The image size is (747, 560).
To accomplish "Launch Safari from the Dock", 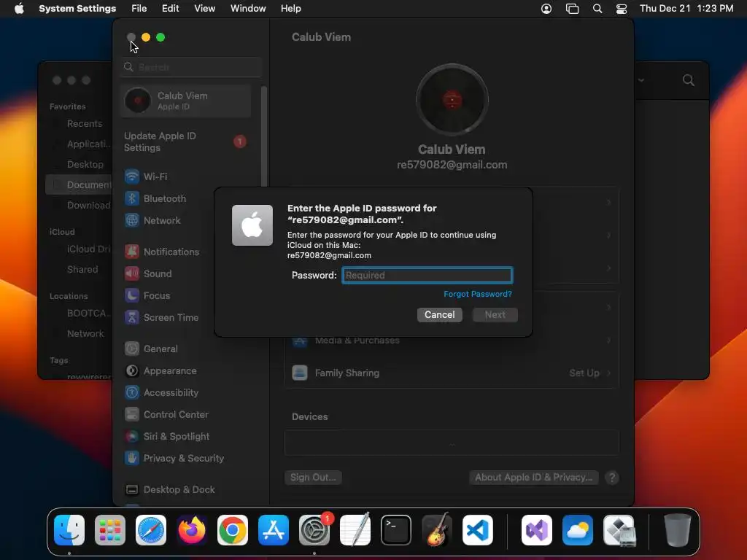I will click(151, 530).
